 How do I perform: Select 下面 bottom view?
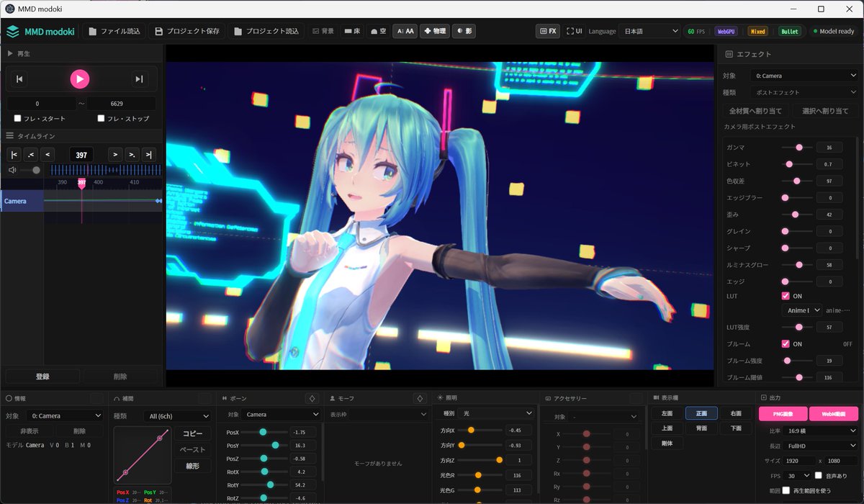tap(736, 428)
